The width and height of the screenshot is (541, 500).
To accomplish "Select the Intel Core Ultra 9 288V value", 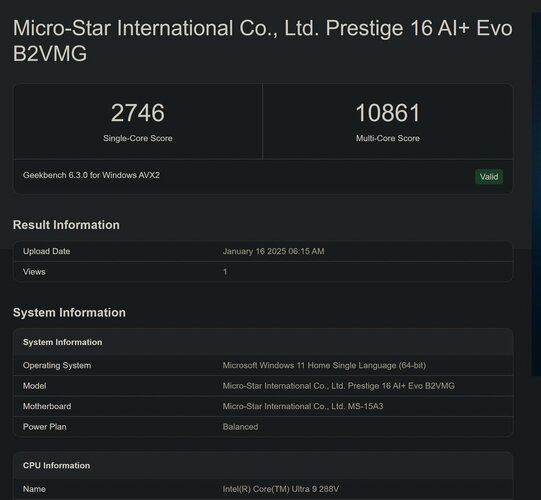I will (x=281, y=489).
